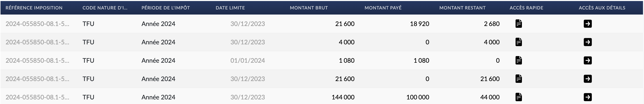Open quick access document for 21 600 remaining row
The image size is (644, 104).
pyautogui.click(x=519, y=79)
